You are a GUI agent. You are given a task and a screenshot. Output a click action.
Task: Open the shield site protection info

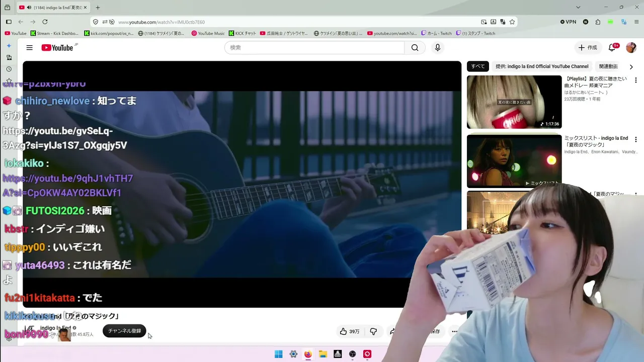96,22
